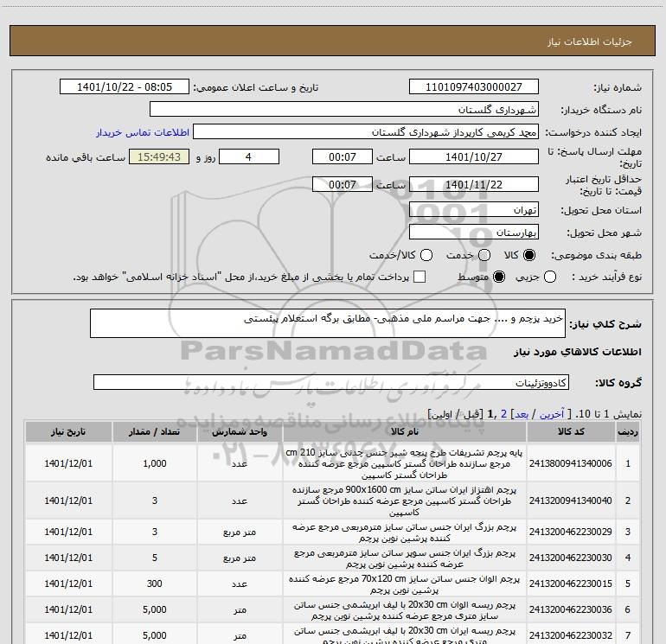Click the ردیف column header
Screen dimensions: 666x644
(x=628, y=431)
